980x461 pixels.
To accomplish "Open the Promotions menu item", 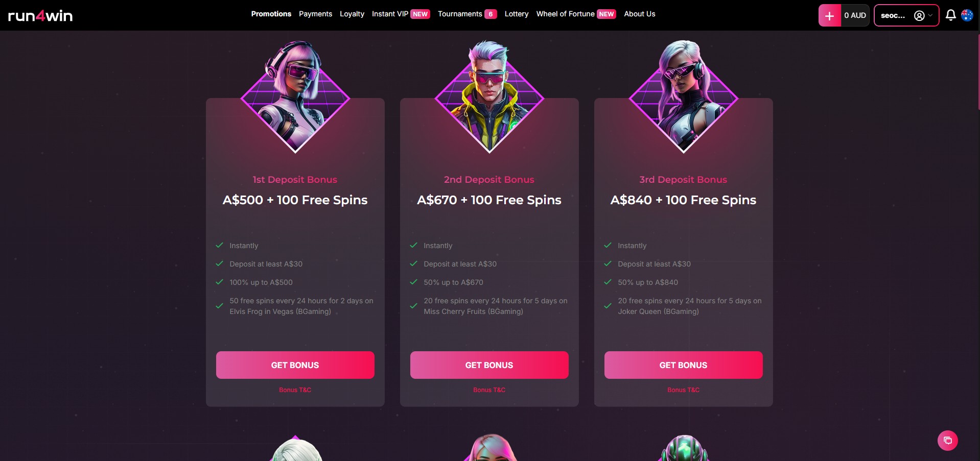I will (x=271, y=14).
